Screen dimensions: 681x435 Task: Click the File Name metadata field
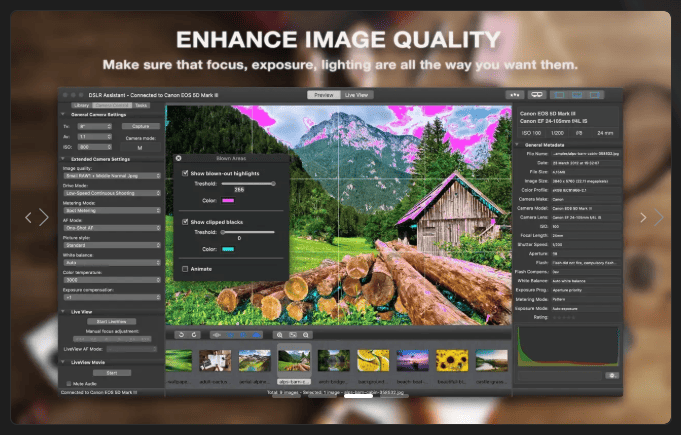[x=586, y=154]
